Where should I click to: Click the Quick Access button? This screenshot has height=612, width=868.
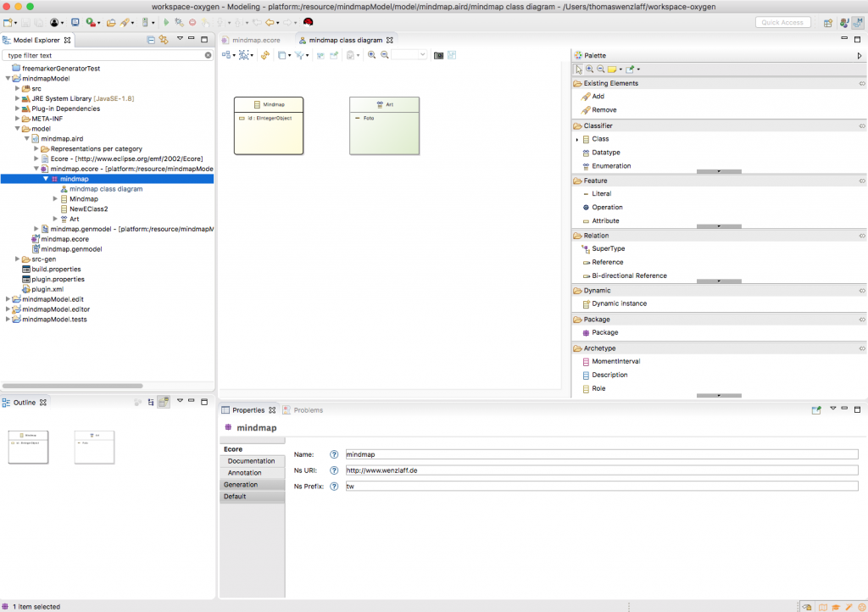(x=782, y=22)
